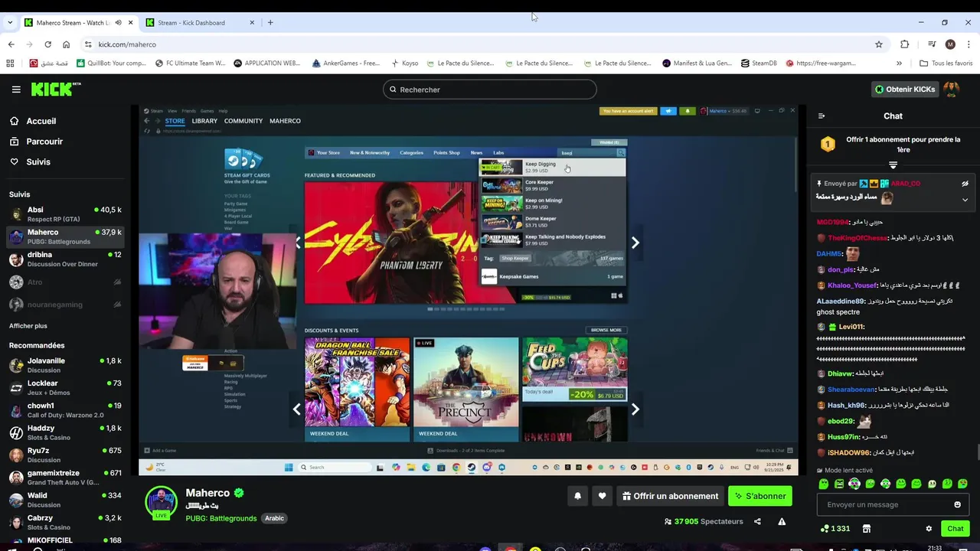This screenshot has height=551, width=980.
Task: Hide the pinned message with eye-slash icon
Action: tap(965, 184)
